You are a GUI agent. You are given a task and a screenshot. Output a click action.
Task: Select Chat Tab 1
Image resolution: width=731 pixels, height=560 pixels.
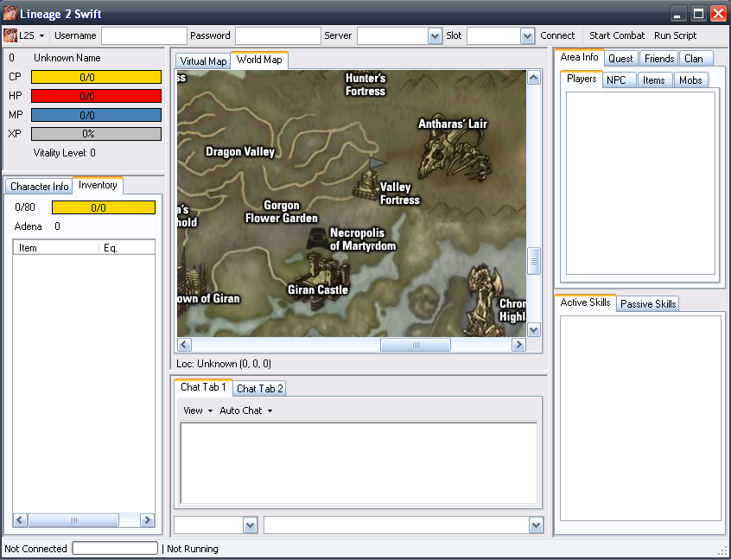[203, 387]
